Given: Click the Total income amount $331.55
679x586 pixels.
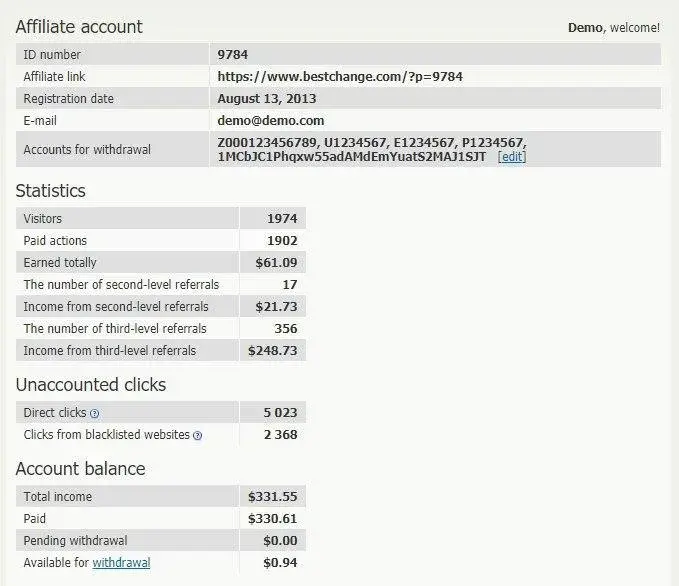Looking at the screenshot, I should point(273,497).
